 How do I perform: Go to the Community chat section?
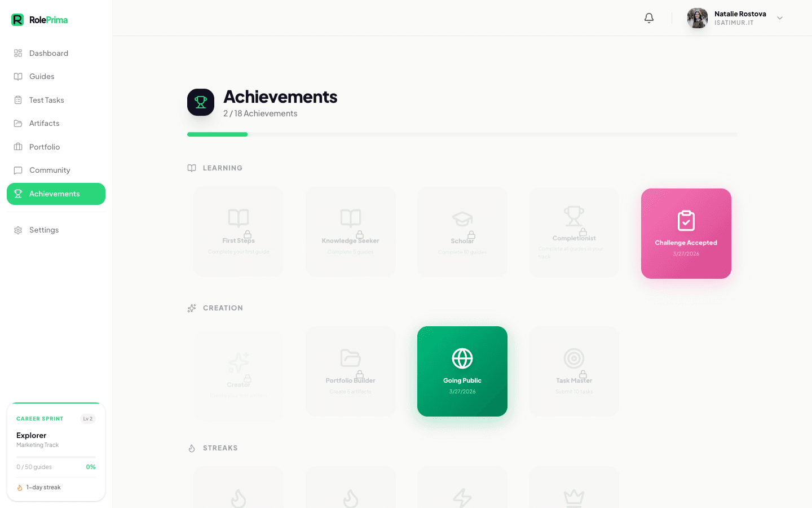[x=50, y=170]
